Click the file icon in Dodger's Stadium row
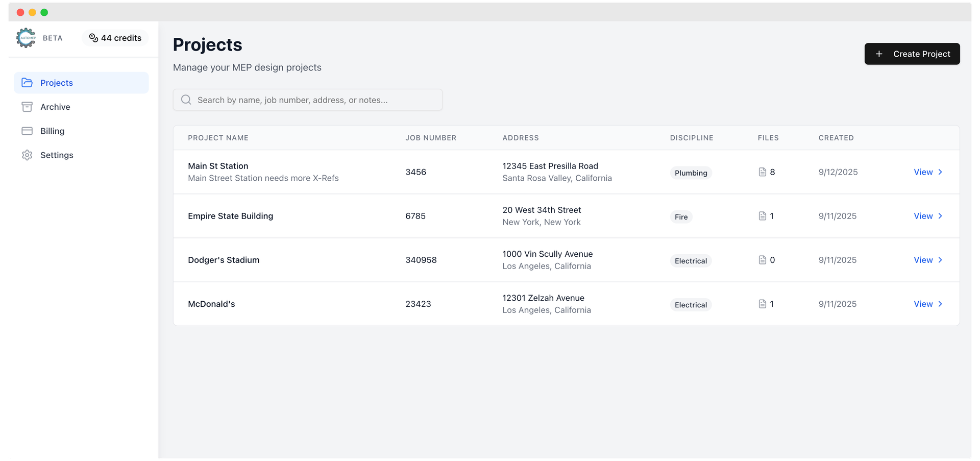The height and width of the screenshot is (461, 980). pos(762,260)
